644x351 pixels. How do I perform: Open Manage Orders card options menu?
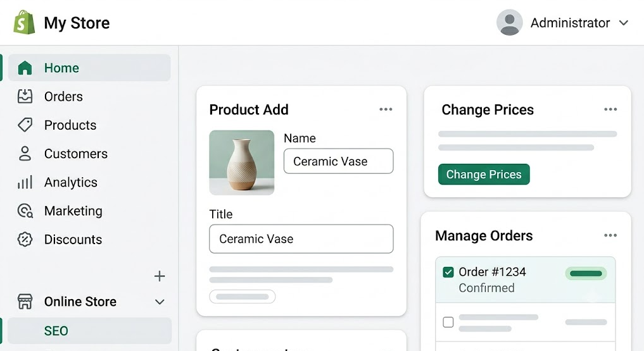point(610,235)
